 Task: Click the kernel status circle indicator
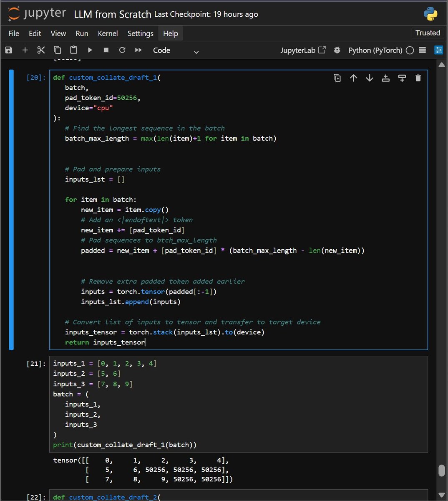click(x=410, y=50)
